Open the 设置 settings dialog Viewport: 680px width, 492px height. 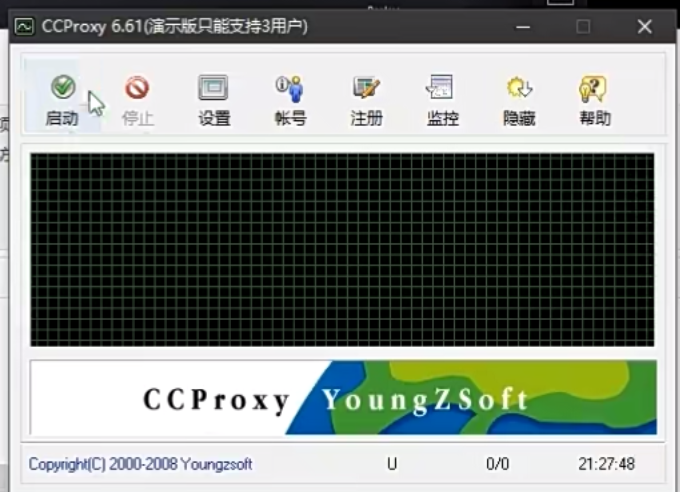click(x=214, y=100)
